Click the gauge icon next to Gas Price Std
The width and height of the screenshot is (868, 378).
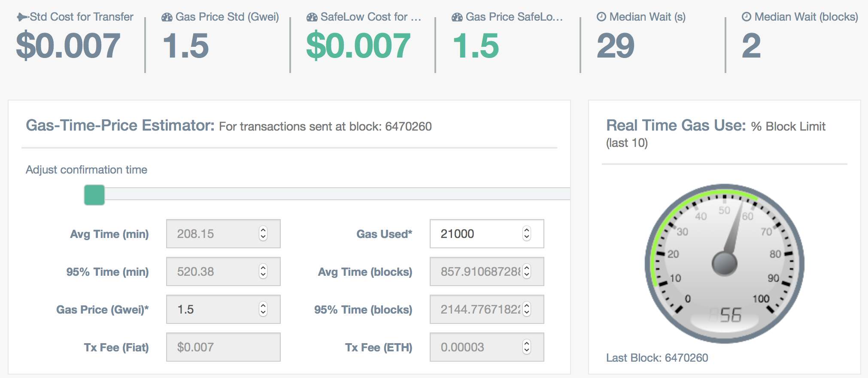pos(167,17)
